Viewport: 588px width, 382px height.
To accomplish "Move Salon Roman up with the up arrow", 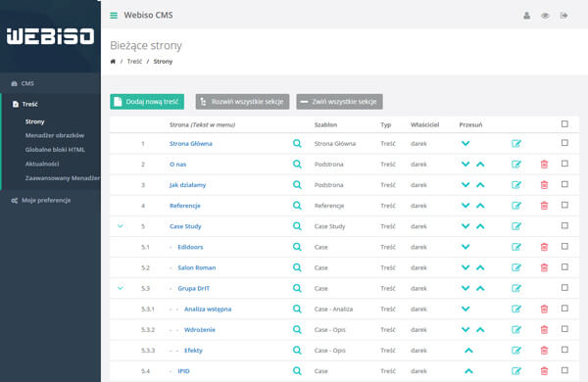I will click(480, 267).
